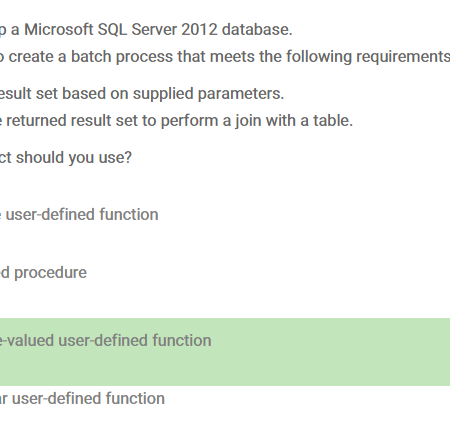This screenshot has width=450, height=440.
Task: Click the 'Microsoft SQL Server 2012 database' sentence
Action: tap(146, 30)
